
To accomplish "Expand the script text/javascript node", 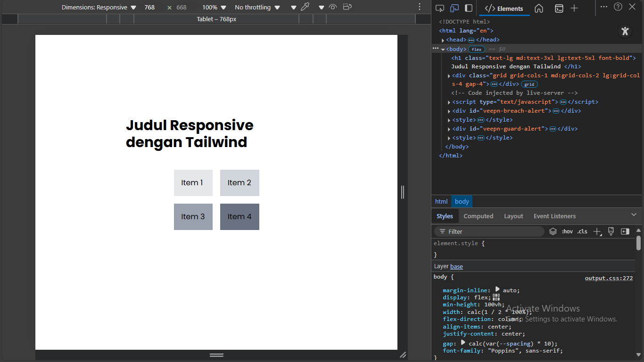I will [449, 102].
